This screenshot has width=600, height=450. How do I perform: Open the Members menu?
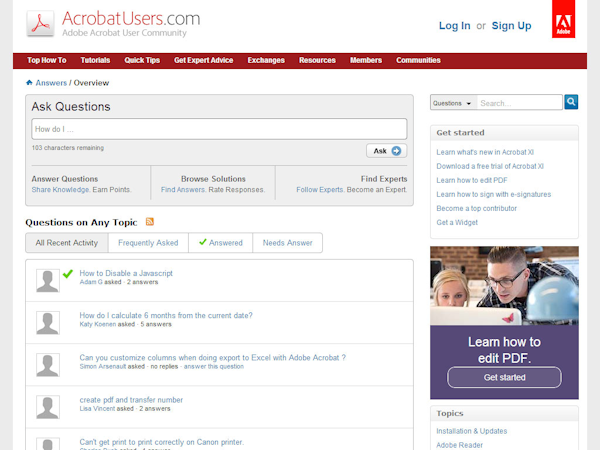click(x=366, y=60)
